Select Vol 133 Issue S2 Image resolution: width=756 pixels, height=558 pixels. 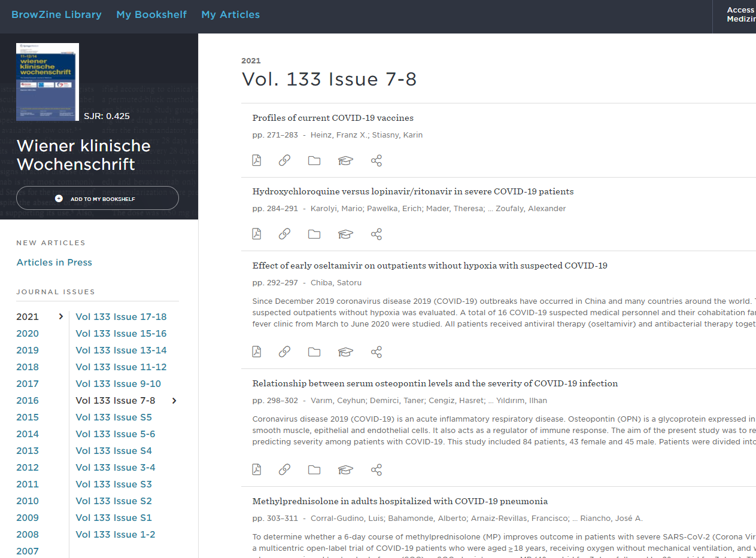pos(114,501)
